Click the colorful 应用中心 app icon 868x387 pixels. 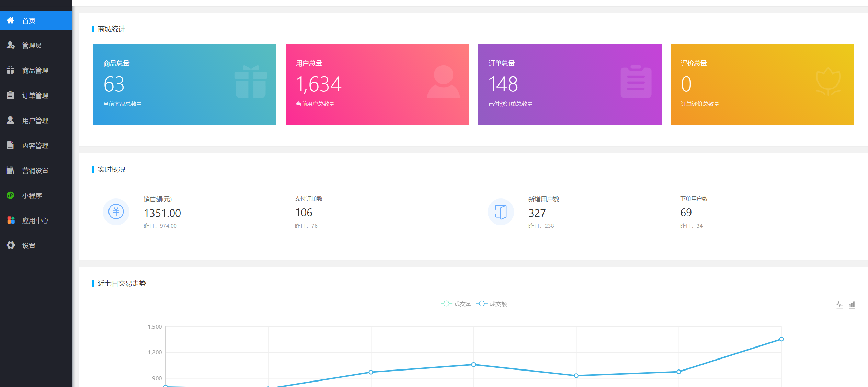[11, 220]
